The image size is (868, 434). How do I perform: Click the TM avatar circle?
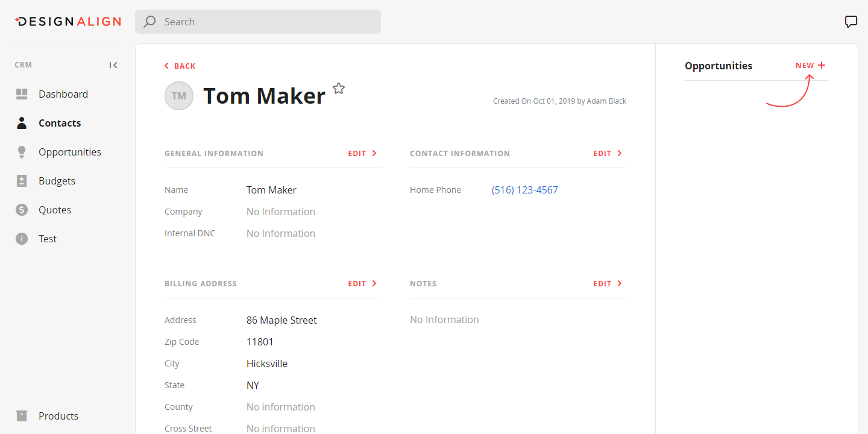click(179, 96)
